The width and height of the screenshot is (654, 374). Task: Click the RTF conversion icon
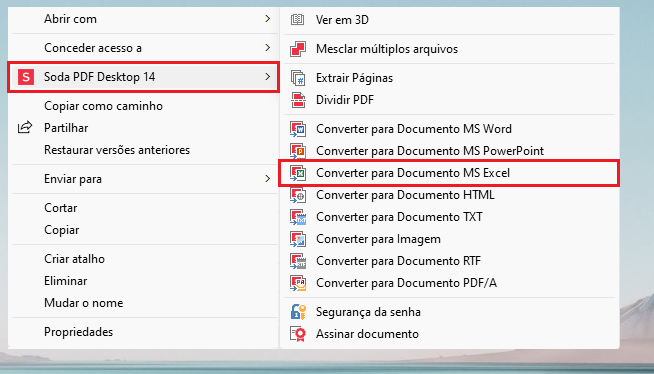(298, 261)
